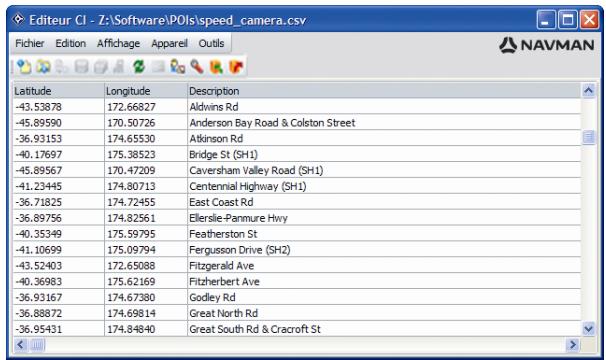Click latitude value -45.89590
606x360 pixels.
tap(38, 123)
